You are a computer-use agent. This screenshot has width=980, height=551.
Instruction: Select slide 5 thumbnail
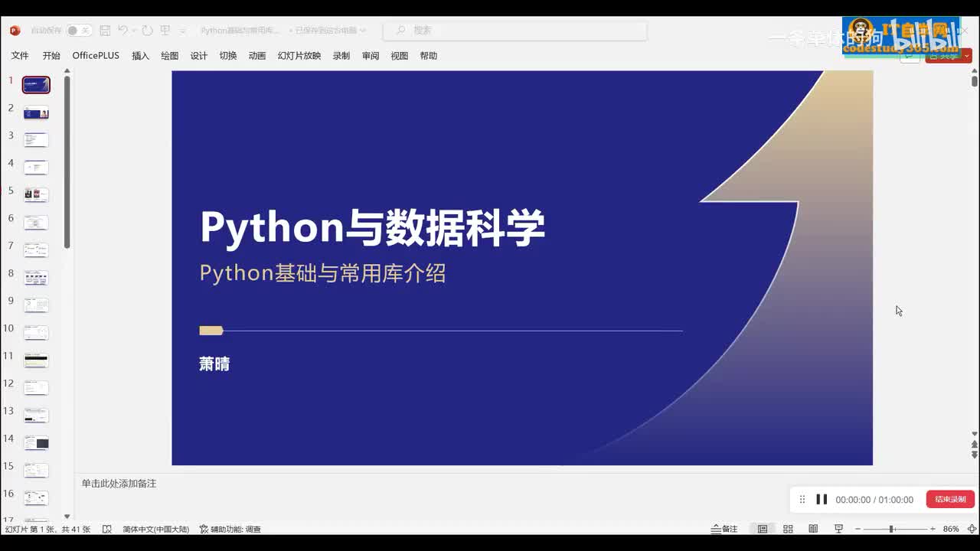pos(36,195)
